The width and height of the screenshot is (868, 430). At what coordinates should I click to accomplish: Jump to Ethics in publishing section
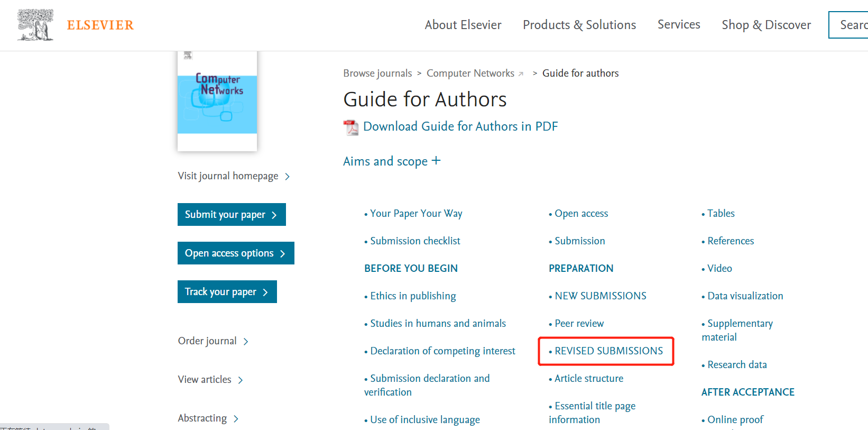(413, 296)
